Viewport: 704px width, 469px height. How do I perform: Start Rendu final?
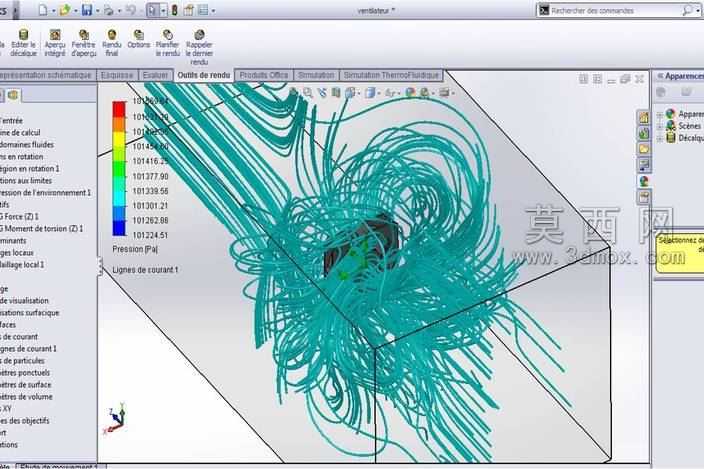[x=112, y=43]
